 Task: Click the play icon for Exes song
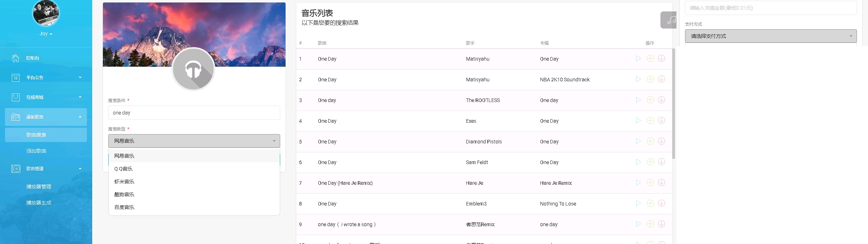[638, 121]
